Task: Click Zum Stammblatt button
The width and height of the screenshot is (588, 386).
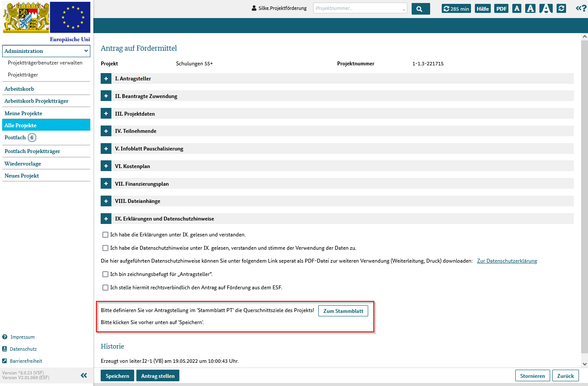Action: coord(343,311)
